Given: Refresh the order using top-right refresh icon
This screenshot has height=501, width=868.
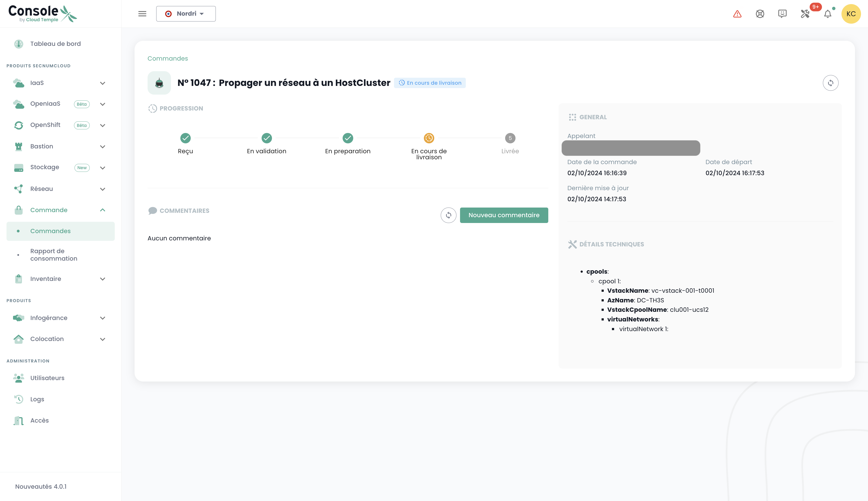Looking at the screenshot, I should pos(830,83).
